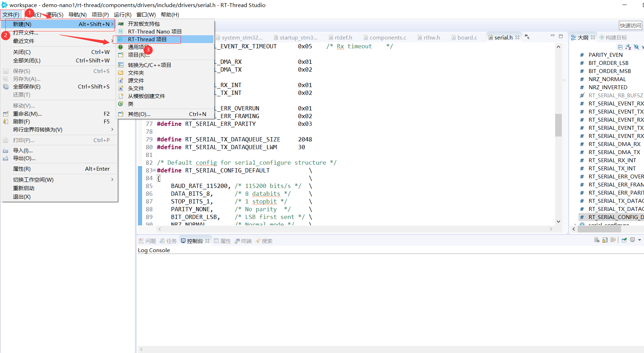Screen dimensions: 644x353
Task: Choose 转换为C/C++项目 option
Action: [165, 65]
